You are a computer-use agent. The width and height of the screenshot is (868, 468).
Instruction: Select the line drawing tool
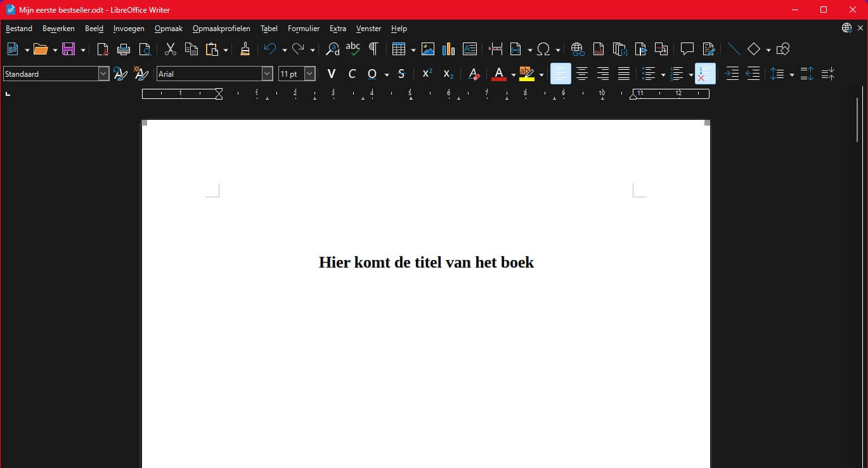tap(734, 49)
